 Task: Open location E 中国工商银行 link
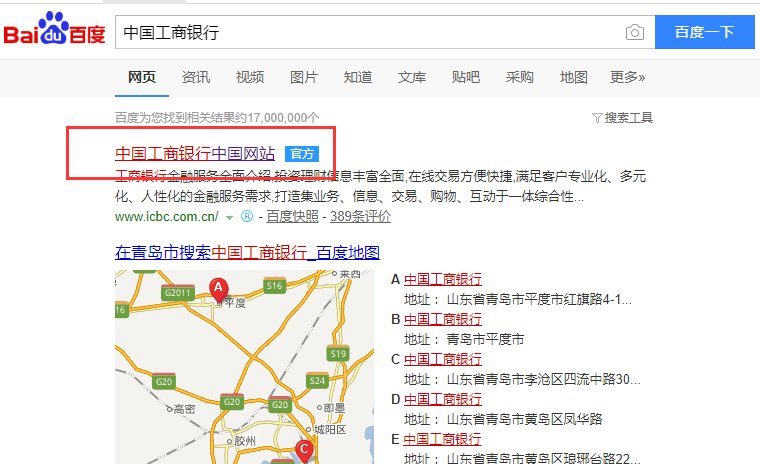tap(443, 439)
